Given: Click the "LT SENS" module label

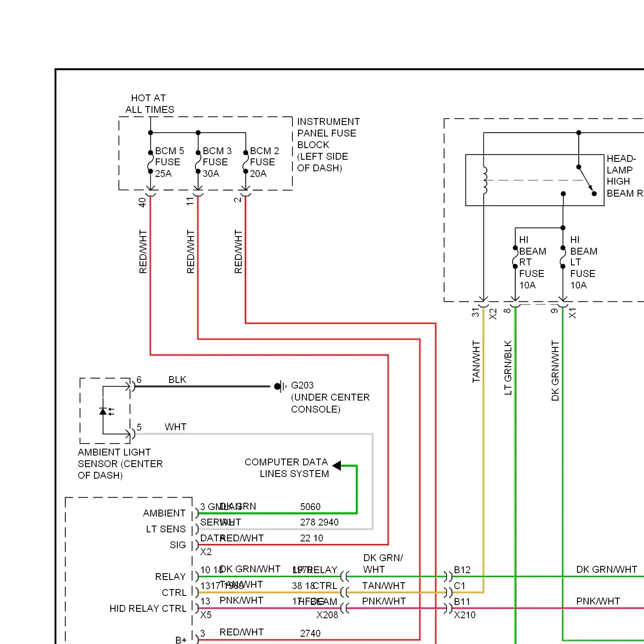Looking at the screenshot, I should click(x=166, y=529).
